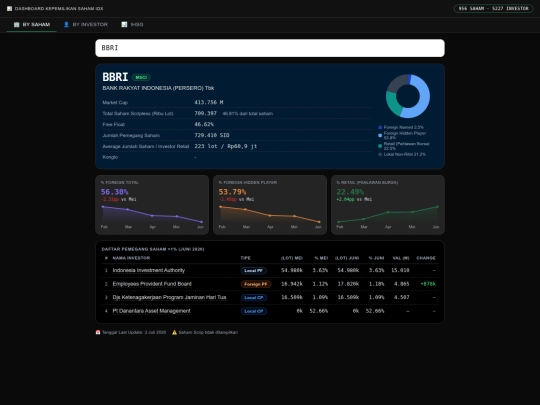Screen dimensions: 540x405
Task: Click the (Lot) Mei column header
Action: [292, 258]
